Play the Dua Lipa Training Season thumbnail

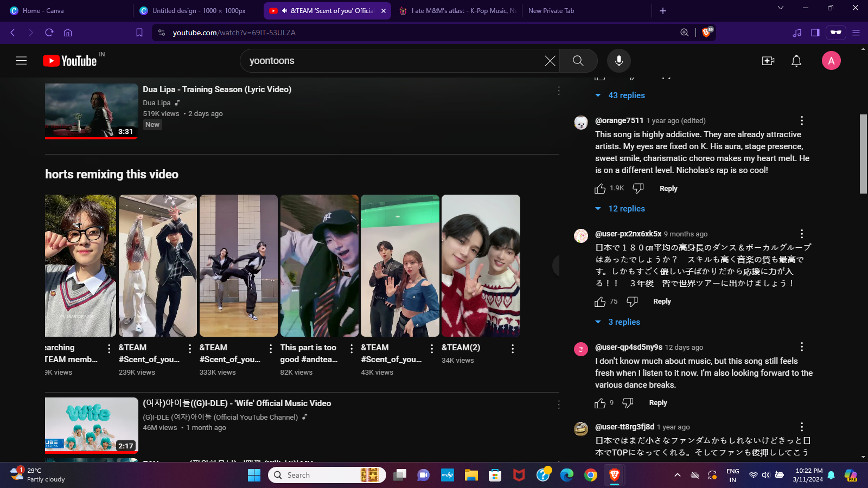92,111
